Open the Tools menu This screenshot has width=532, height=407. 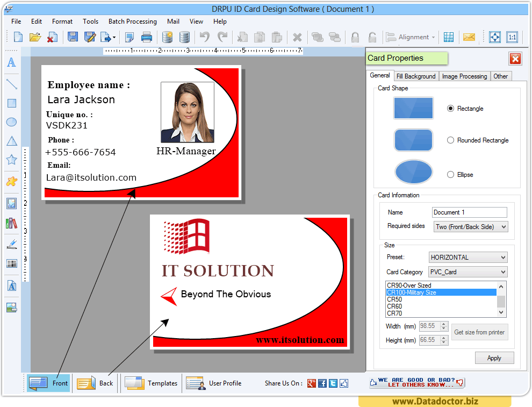91,22
